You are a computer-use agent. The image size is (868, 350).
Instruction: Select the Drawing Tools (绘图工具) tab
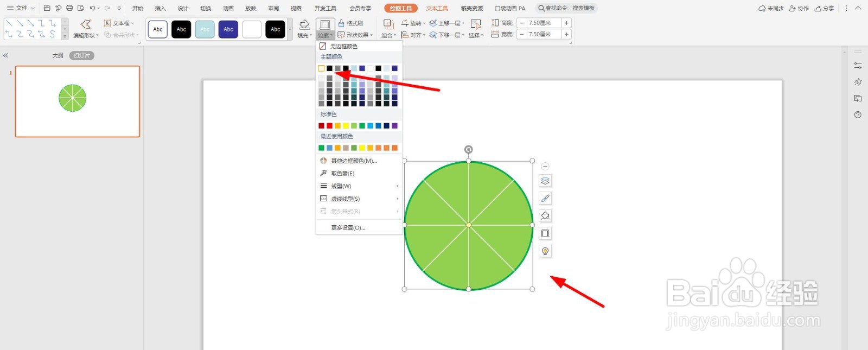400,8
